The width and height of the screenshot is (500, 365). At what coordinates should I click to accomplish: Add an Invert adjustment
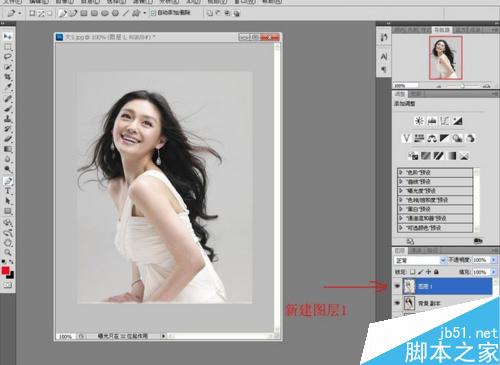pyautogui.click(x=413, y=156)
